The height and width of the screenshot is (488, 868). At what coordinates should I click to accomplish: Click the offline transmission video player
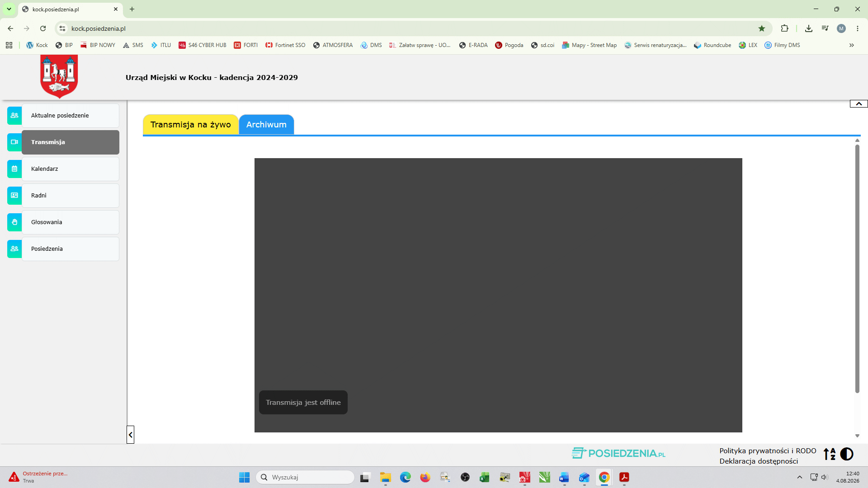(x=498, y=295)
